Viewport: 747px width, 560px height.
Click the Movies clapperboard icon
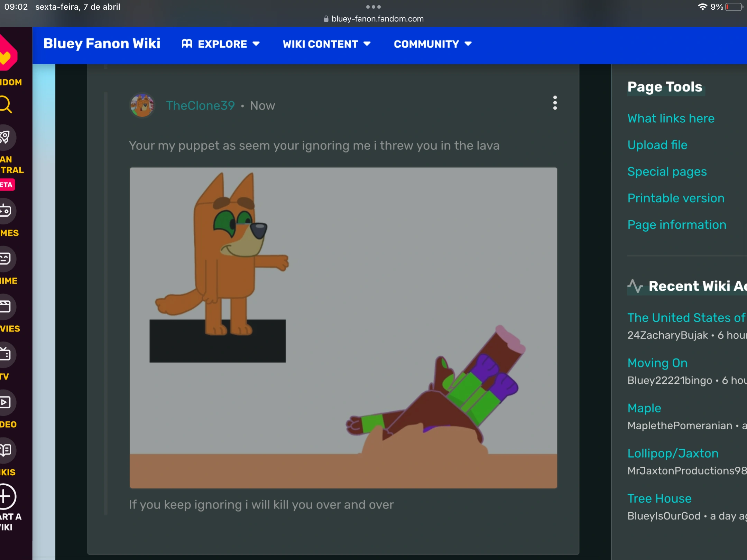[x=6, y=306]
